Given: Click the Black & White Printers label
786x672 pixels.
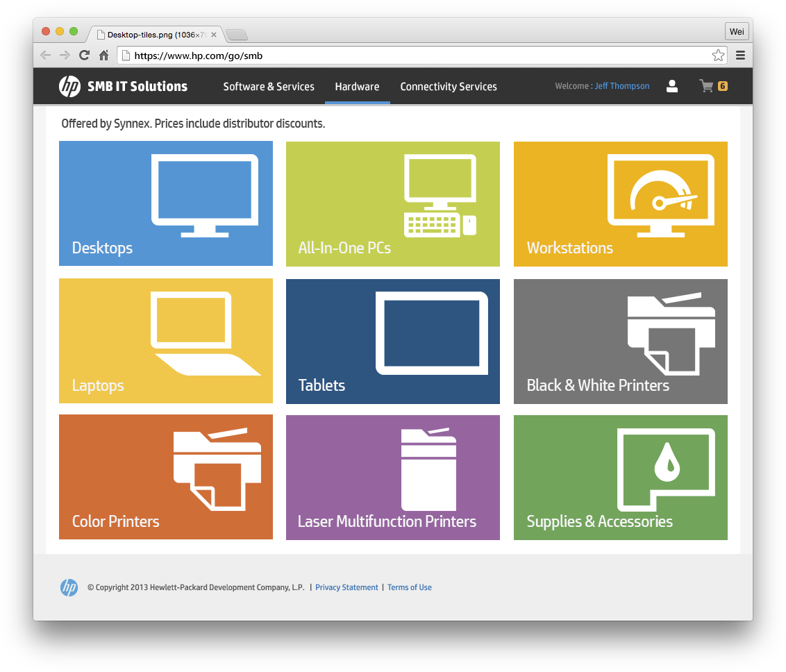Looking at the screenshot, I should (598, 385).
